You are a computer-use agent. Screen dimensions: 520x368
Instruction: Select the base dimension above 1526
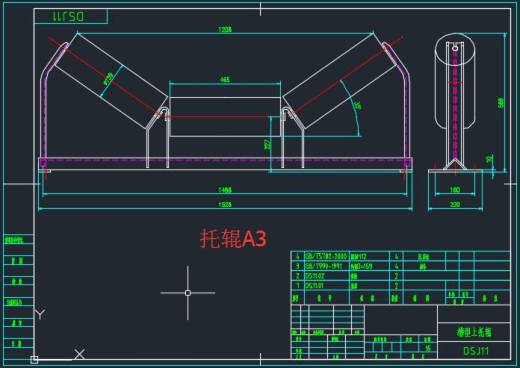225,190
